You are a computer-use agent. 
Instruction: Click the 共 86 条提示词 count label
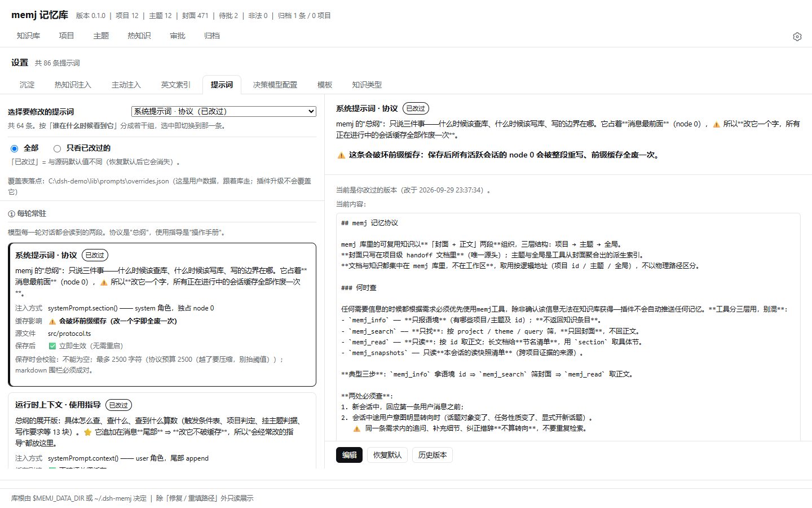point(58,63)
